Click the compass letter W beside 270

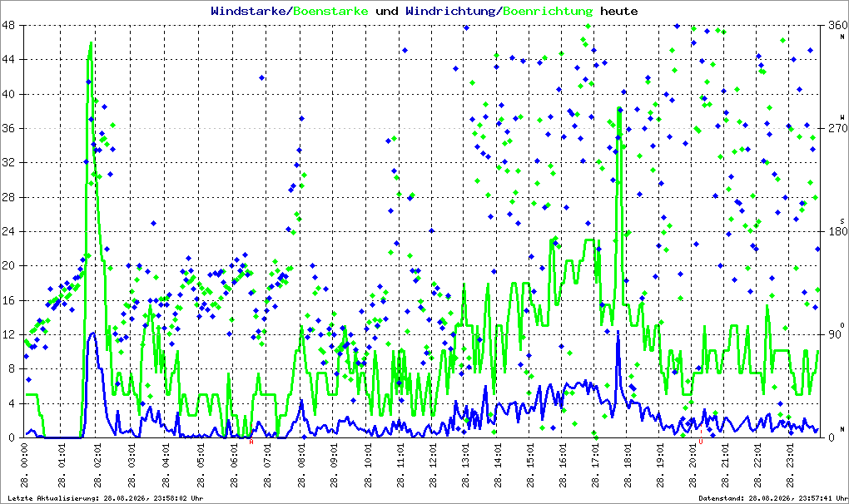(842, 117)
